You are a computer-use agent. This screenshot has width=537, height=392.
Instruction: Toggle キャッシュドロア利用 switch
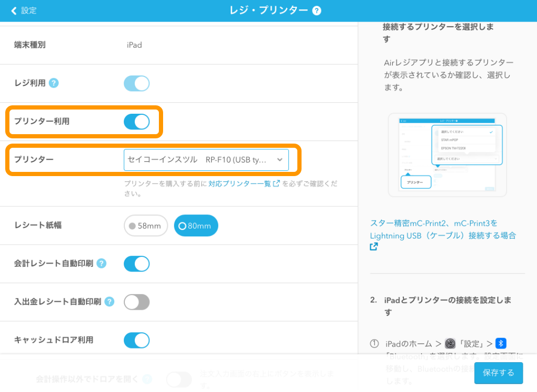pyautogui.click(x=137, y=340)
